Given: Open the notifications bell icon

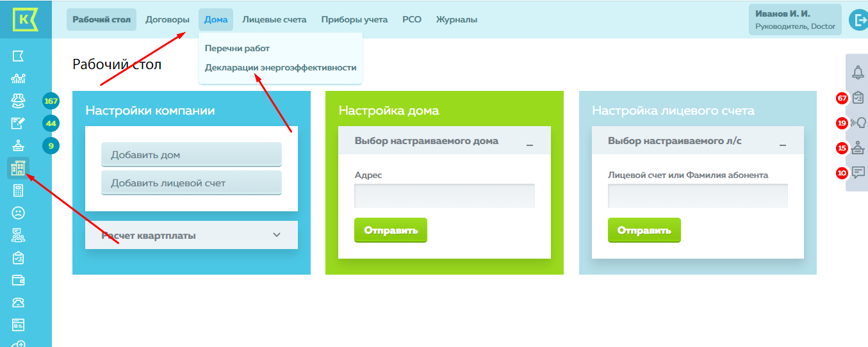Looking at the screenshot, I should tap(858, 72).
